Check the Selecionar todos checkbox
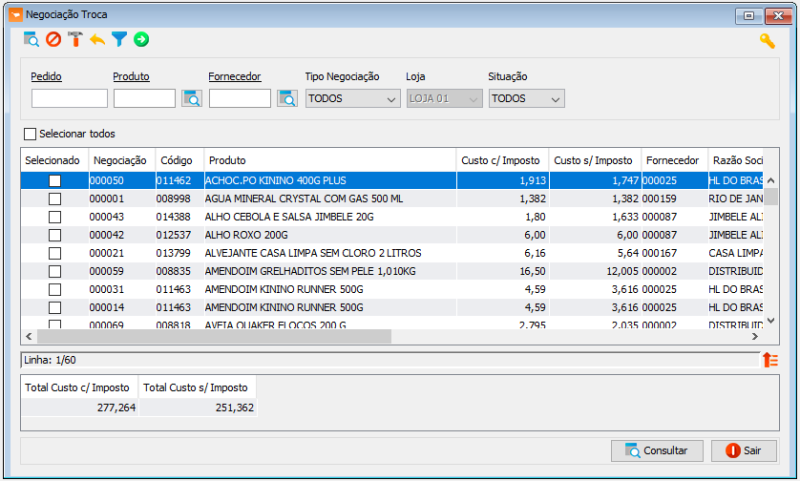The height and width of the screenshot is (481, 800). point(30,134)
